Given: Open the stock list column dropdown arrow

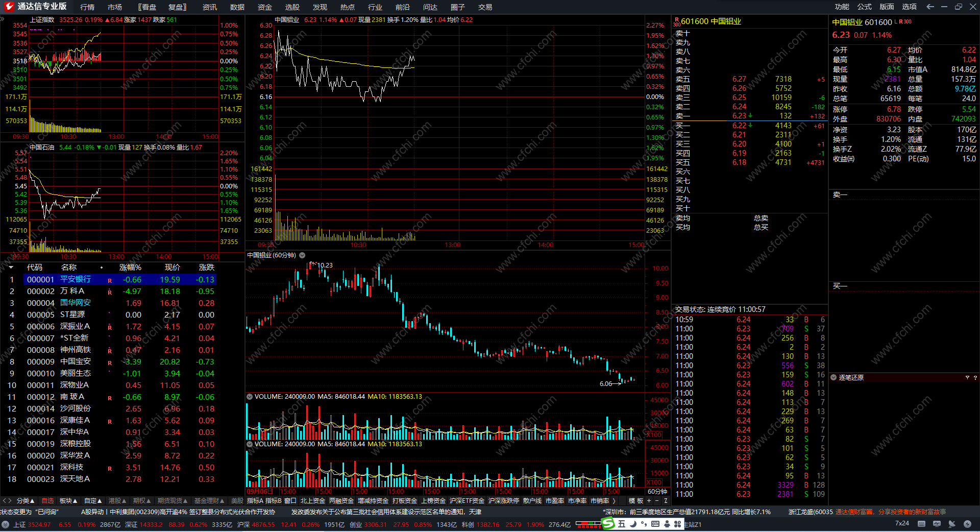Looking at the screenshot, I should pos(11,268).
